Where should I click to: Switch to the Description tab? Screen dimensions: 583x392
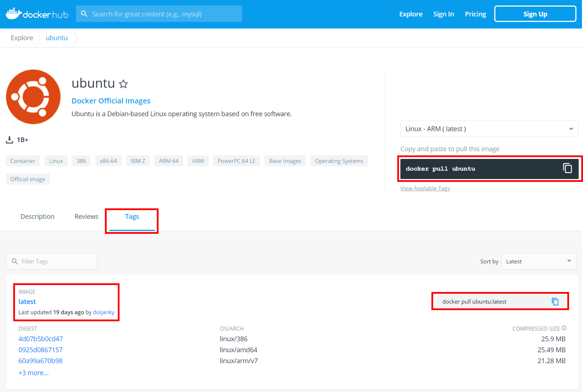37,216
